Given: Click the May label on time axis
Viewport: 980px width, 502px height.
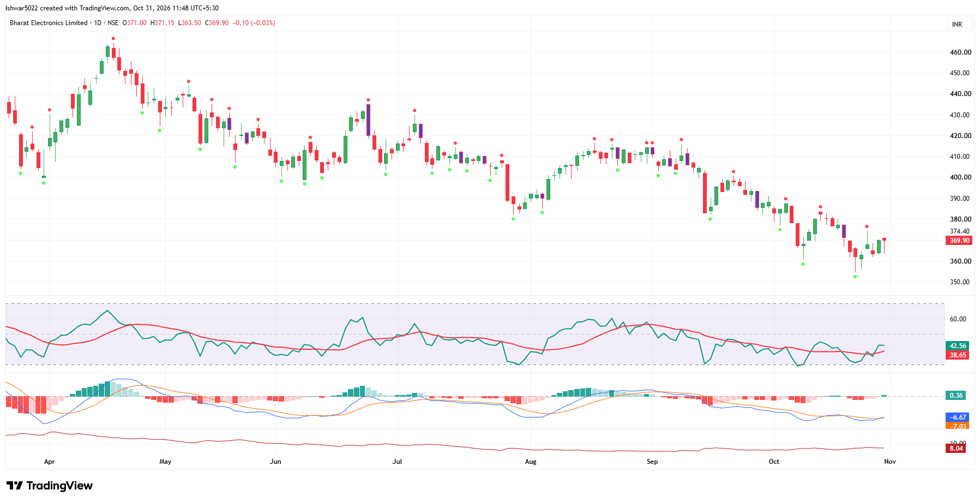Looking at the screenshot, I should tap(165, 462).
